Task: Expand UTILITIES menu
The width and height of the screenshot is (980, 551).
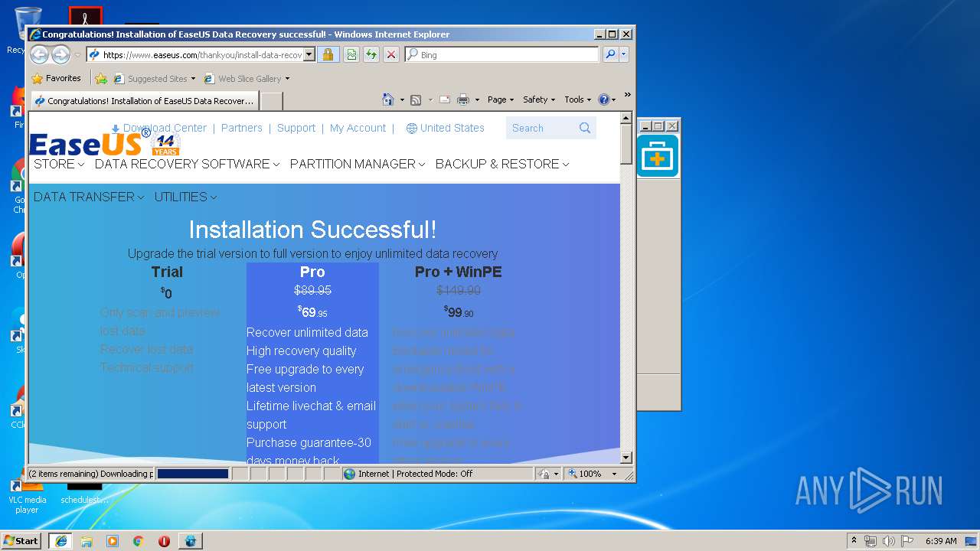Action: coord(185,197)
